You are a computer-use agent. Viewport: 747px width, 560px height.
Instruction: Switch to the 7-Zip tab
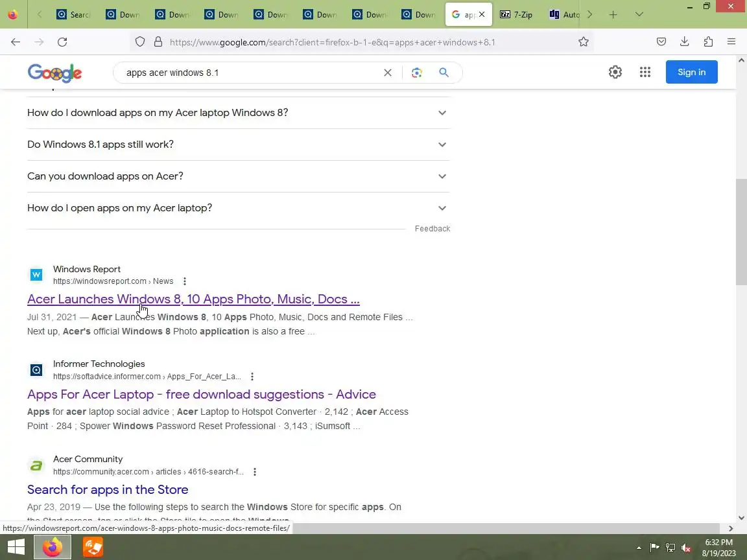point(516,15)
